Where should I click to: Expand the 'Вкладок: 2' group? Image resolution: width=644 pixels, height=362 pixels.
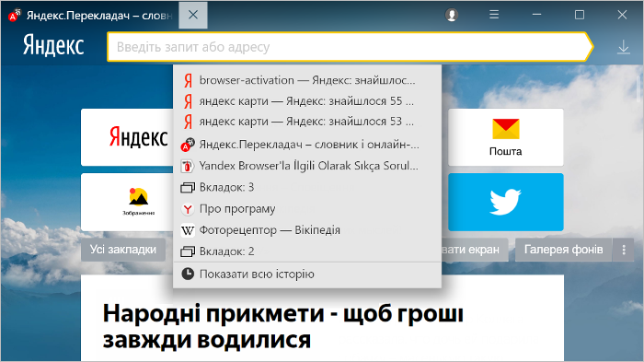point(307,251)
